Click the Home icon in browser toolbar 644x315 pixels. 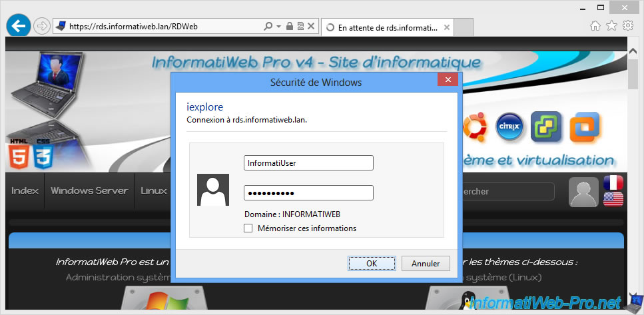[595, 26]
